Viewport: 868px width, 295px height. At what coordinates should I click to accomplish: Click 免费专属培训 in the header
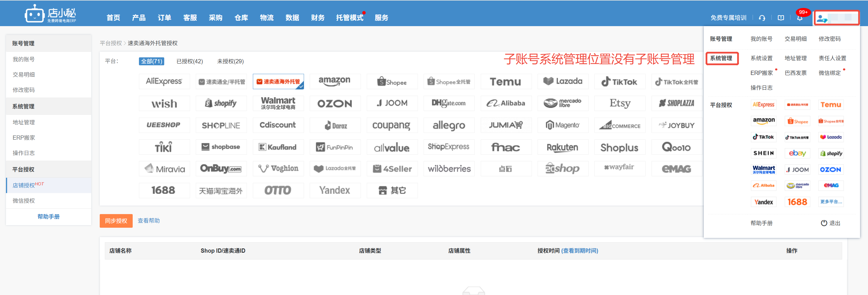click(x=728, y=18)
